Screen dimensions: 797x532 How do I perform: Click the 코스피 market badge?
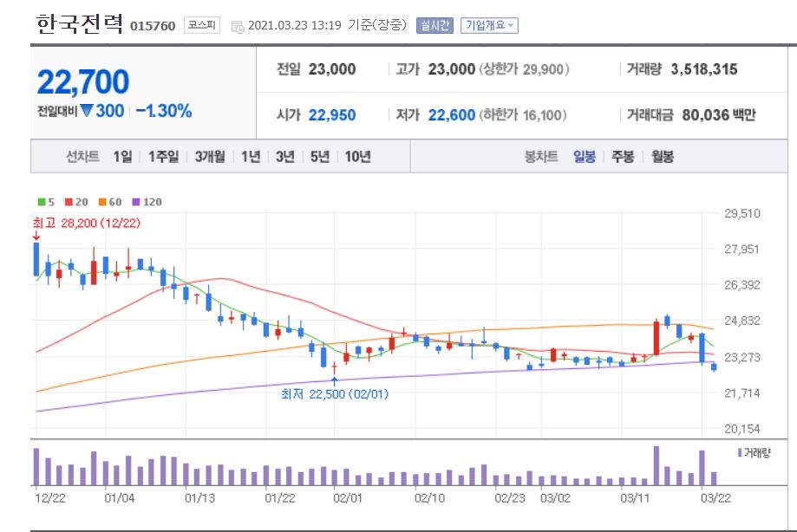pyautogui.click(x=202, y=25)
